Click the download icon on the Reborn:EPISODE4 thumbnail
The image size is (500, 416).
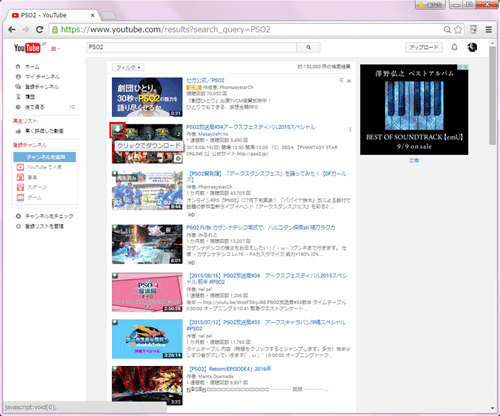(x=115, y=369)
